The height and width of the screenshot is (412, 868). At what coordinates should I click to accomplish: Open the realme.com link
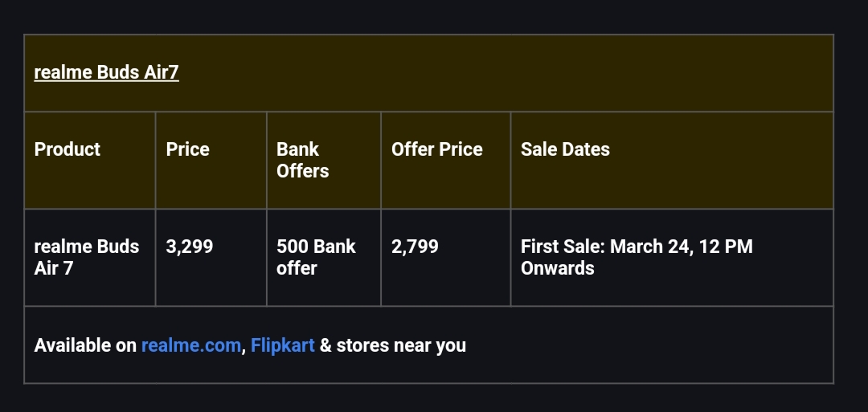pos(191,345)
